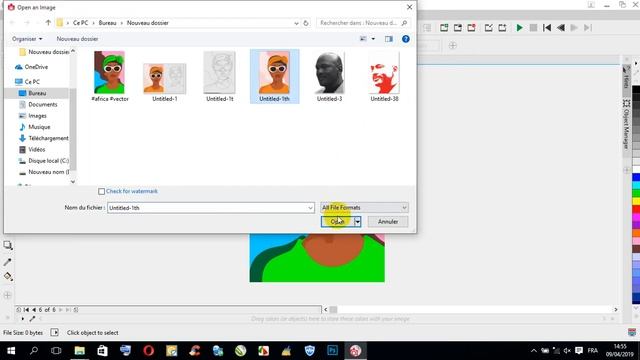Pick the yellow swatch in color palette
Screen dimensions: 640x360
(x=636, y=201)
